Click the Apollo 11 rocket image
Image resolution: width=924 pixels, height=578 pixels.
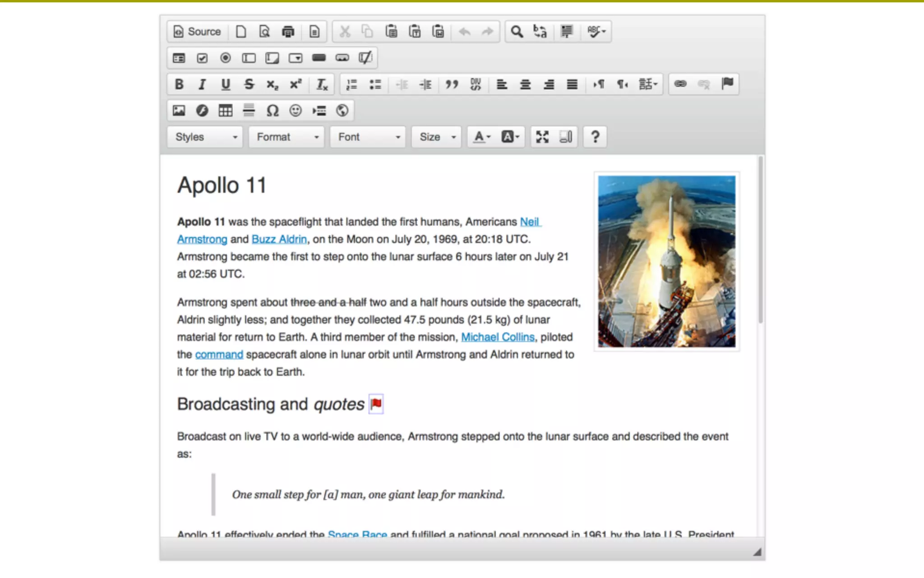tap(666, 261)
